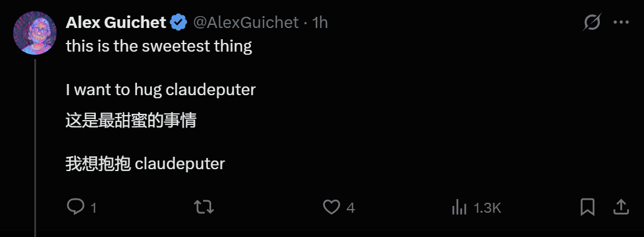Open the view analytics bar-chart icon
644x237 pixels.
pyautogui.click(x=459, y=208)
